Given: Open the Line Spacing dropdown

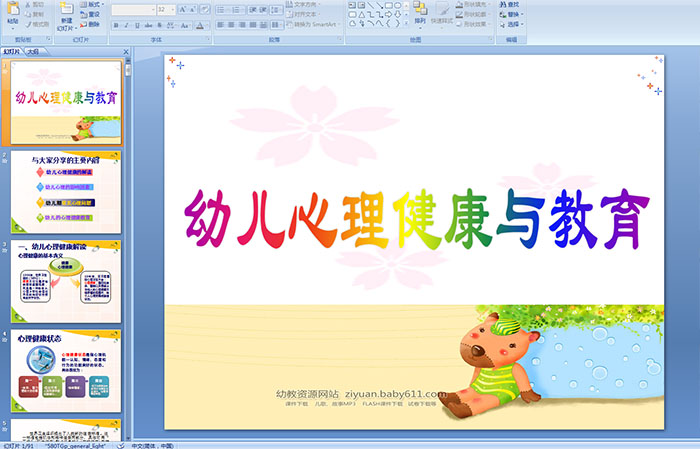Looking at the screenshot, I should coord(277,9).
